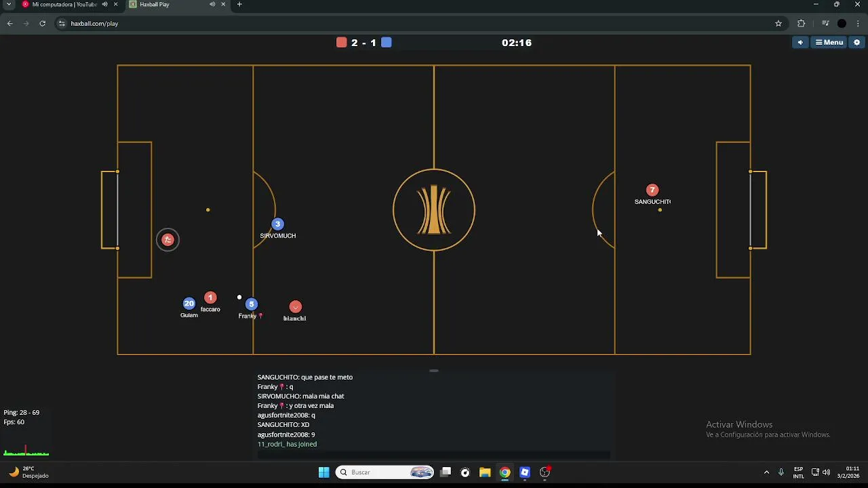The width and height of the screenshot is (868, 488).
Task: Click chat line 'SANGUCHITO: XD'
Action: [x=283, y=424]
